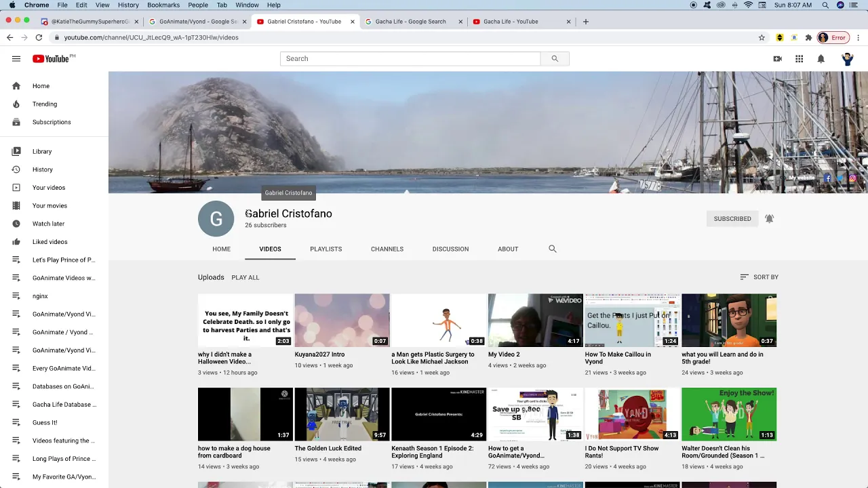Click the YouTube search input field
Viewport: 868px width, 488px height.
pyautogui.click(x=410, y=59)
